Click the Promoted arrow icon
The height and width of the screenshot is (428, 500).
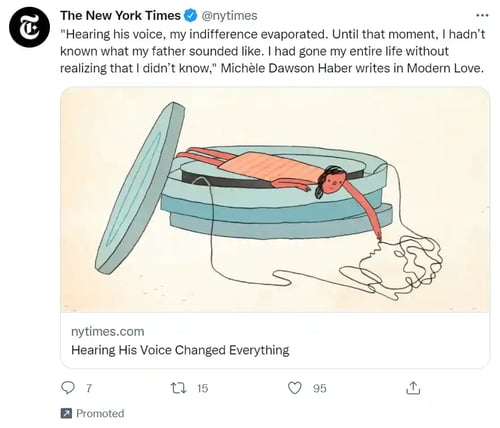click(66, 413)
